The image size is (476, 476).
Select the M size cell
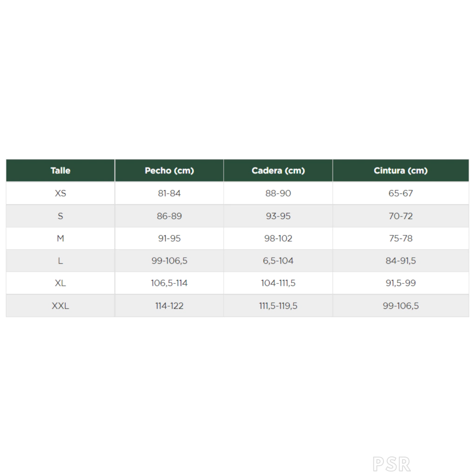[x=60, y=238]
